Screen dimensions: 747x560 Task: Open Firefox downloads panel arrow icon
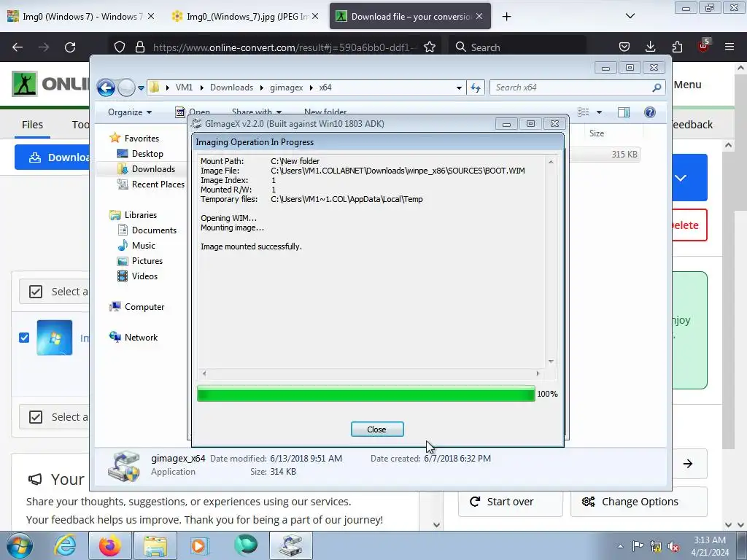[x=650, y=47]
